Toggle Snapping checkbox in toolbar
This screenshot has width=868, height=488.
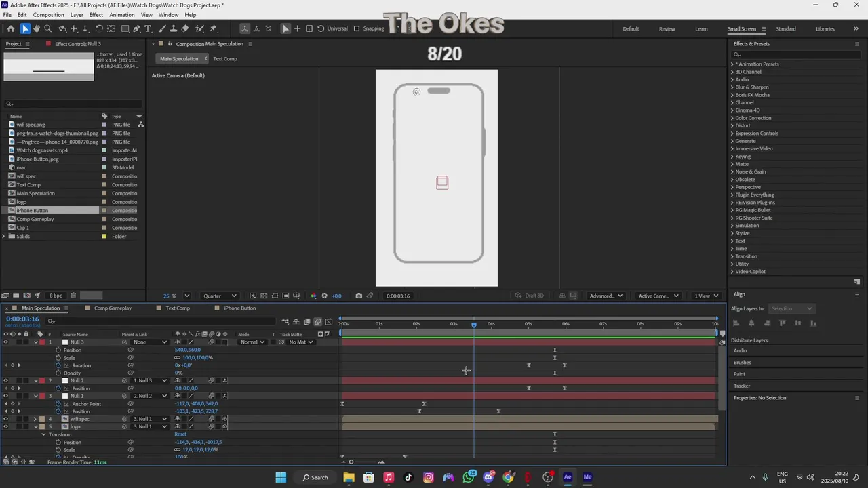pos(357,28)
